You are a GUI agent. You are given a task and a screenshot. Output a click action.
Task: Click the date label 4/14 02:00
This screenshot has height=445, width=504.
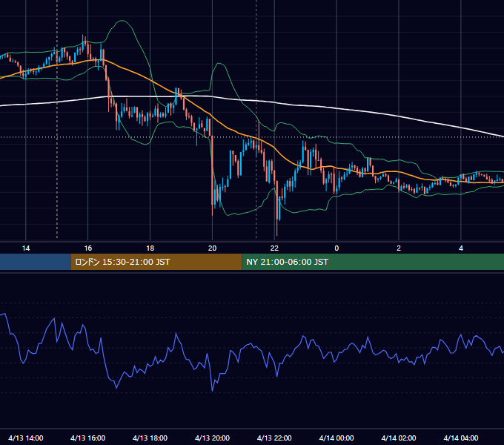pos(399,438)
